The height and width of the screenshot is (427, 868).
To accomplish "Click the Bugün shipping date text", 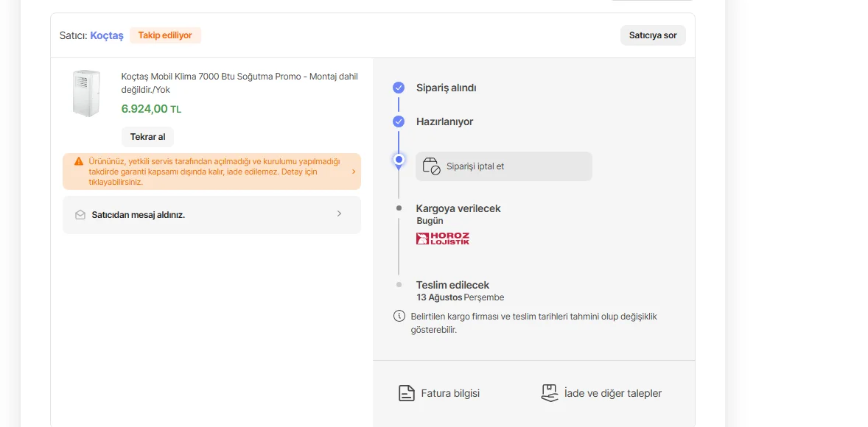I will point(430,221).
